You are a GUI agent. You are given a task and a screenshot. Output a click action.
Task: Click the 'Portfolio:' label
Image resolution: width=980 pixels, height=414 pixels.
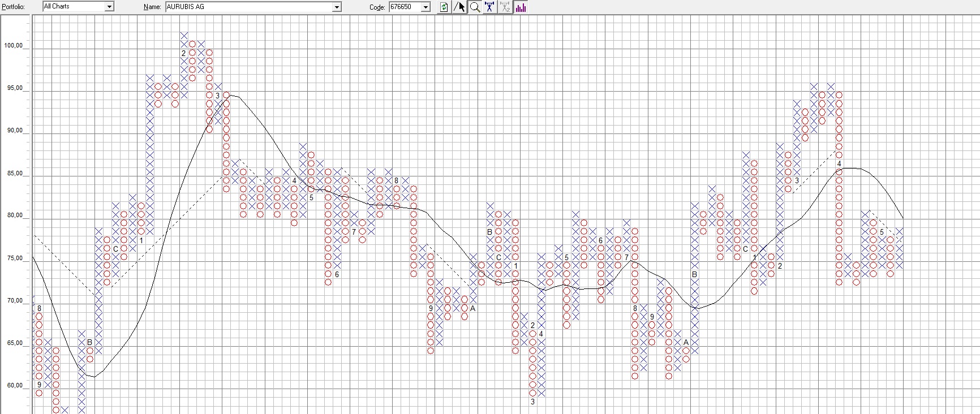coord(12,7)
